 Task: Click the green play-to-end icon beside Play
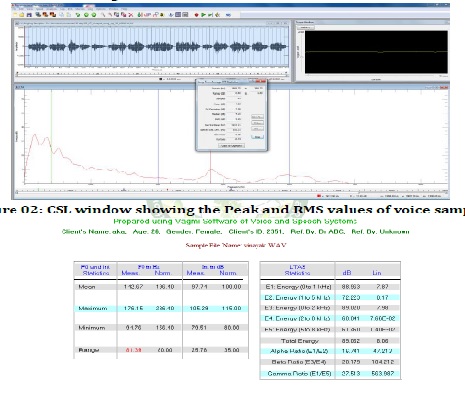[210, 15]
